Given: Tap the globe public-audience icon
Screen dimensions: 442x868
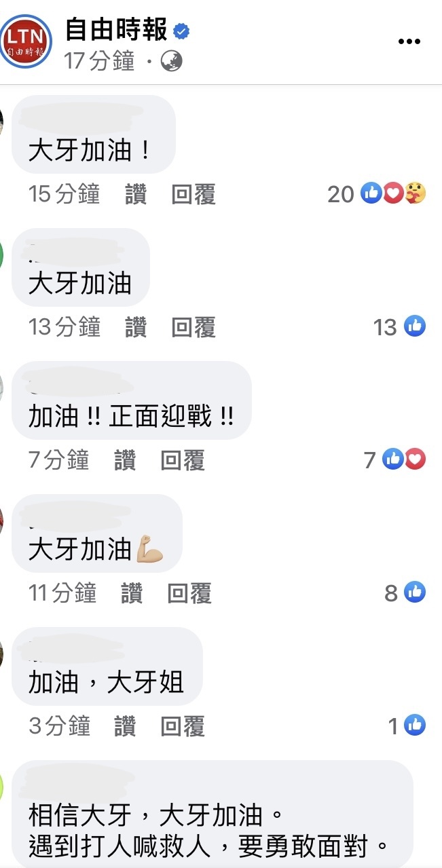Looking at the screenshot, I should tap(172, 62).
